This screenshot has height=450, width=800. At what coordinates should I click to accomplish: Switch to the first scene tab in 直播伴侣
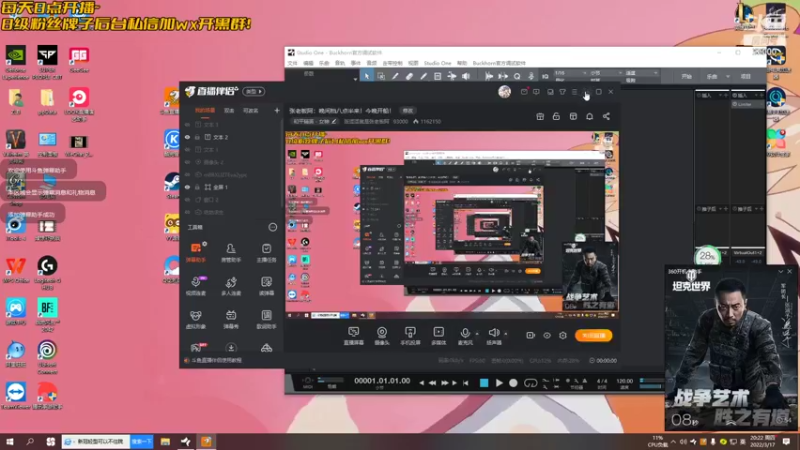click(x=205, y=111)
